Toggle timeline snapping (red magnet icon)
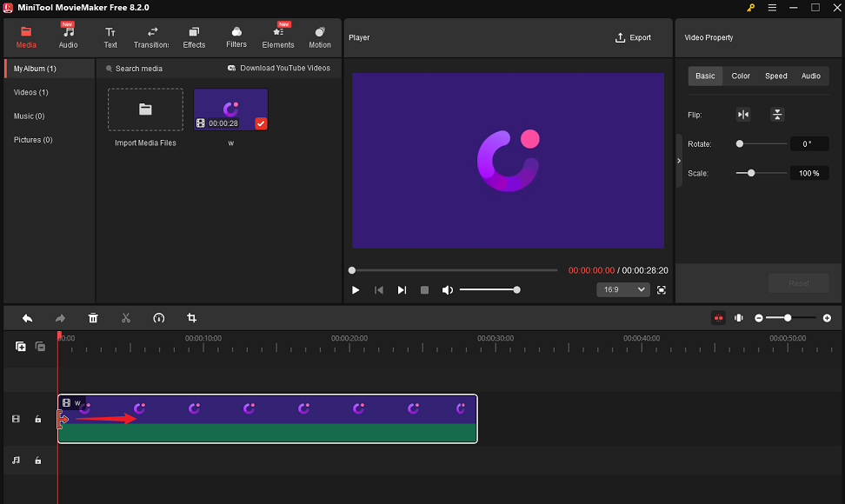 [718, 318]
